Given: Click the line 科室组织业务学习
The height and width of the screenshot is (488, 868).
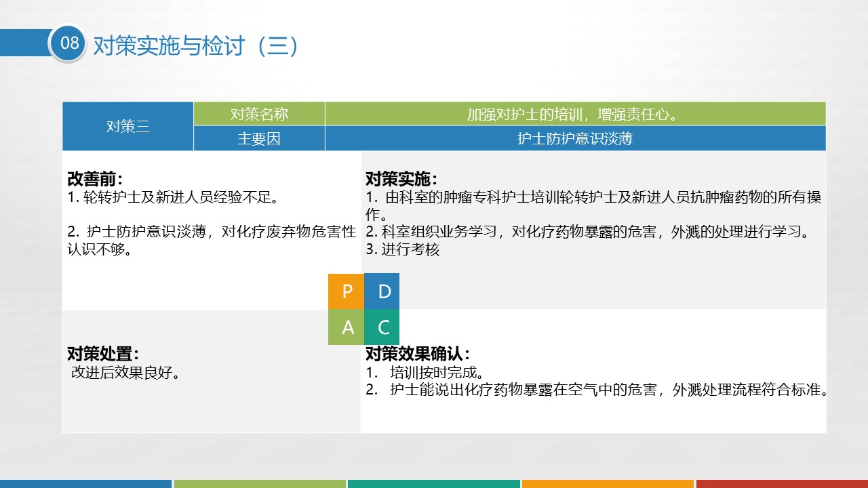Looking at the screenshot, I should [x=589, y=232].
